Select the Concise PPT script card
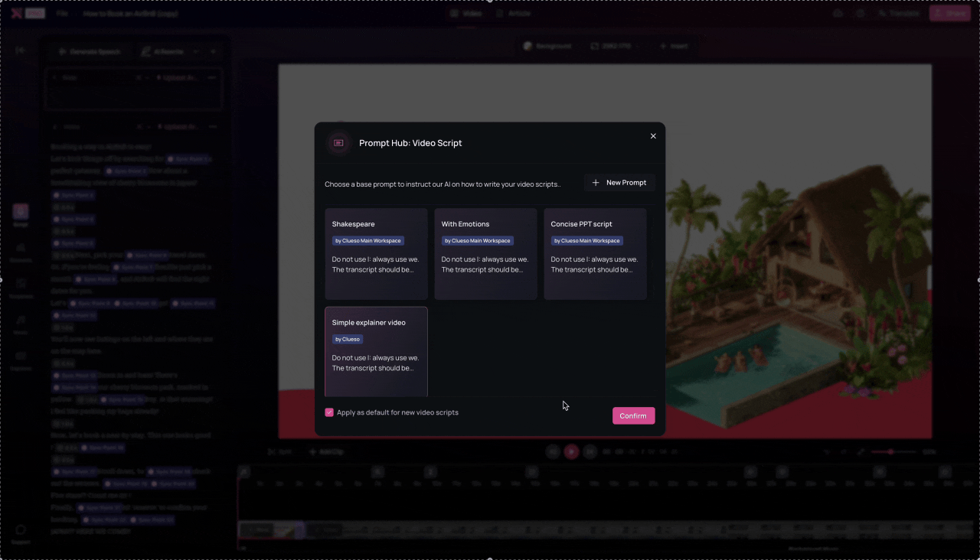Image resolution: width=980 pixels, height=560 pixels. click(x=595, y=254)
